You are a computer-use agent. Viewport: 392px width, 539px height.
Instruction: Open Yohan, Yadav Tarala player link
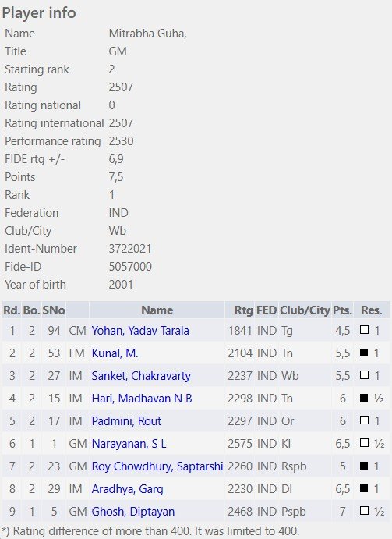click(140, 331)
